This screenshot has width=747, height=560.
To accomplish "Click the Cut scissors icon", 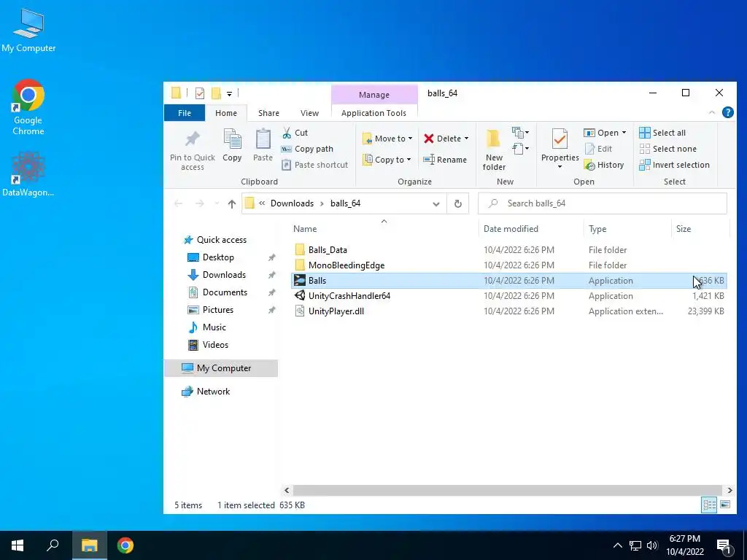I will (287, 133).
